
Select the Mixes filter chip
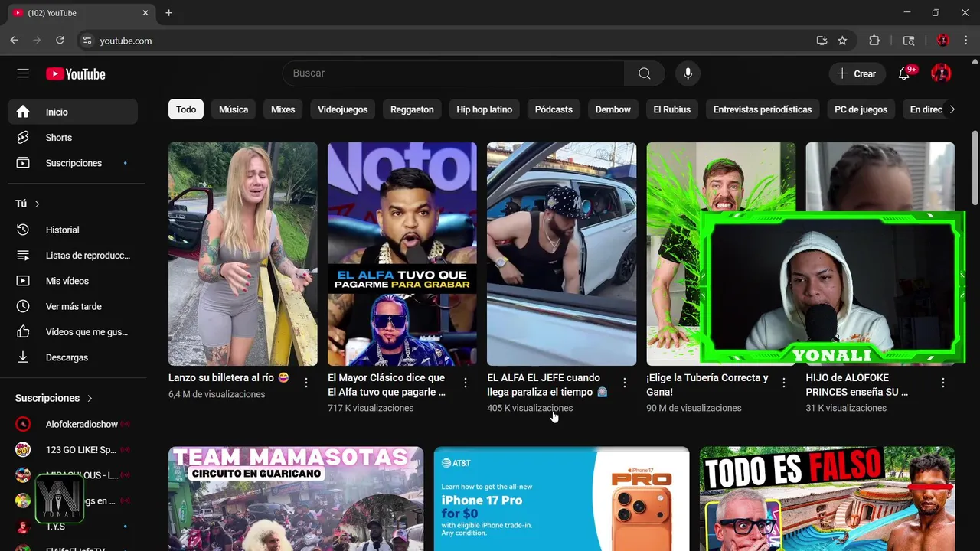pos(283,109)
